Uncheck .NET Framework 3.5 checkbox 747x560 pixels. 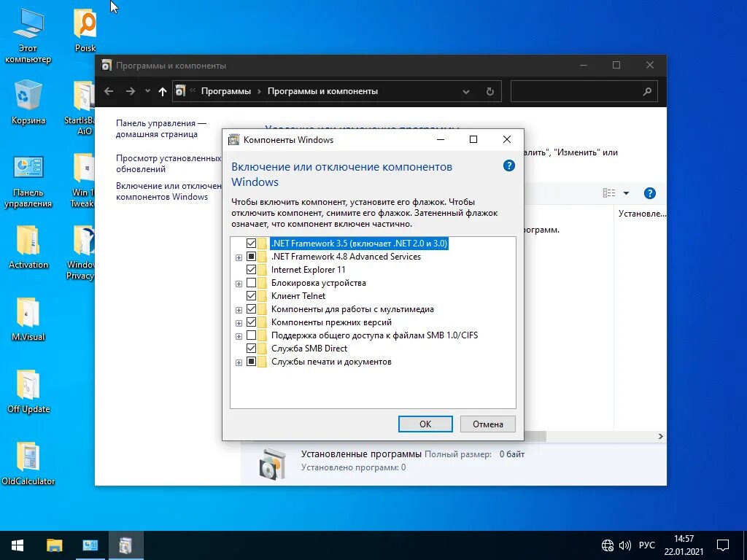[251, 244]
